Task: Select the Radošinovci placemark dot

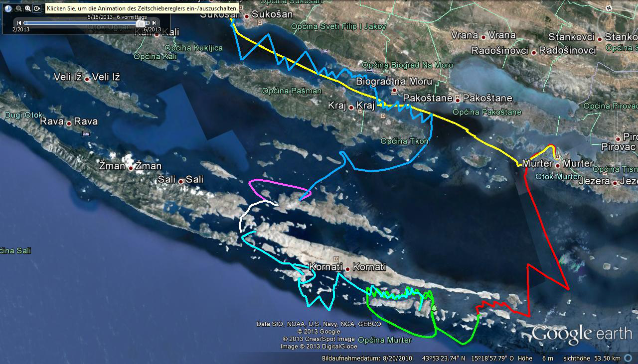Action: pyautogui.click(x=533, y=51)
